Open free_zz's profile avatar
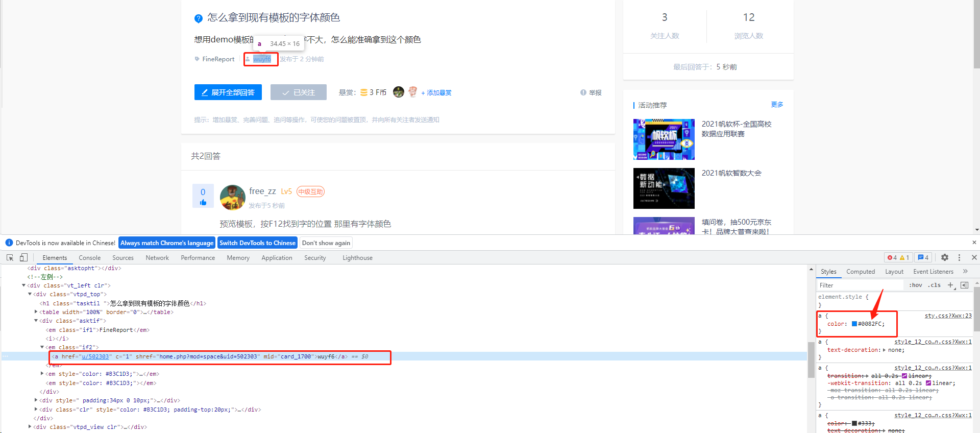This screenshot has width=980, height=433. [x=233, y=198]
